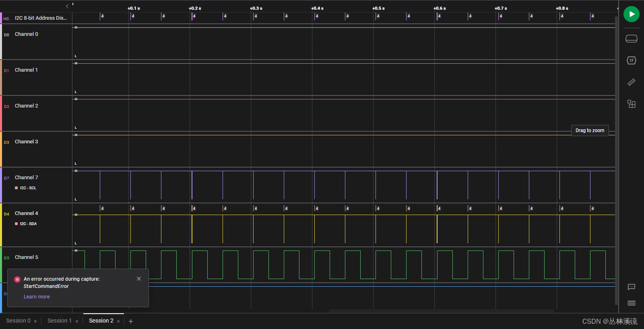
Task: Open the Analyzers panel (1F icon)
Action: (x=631, y=60)
